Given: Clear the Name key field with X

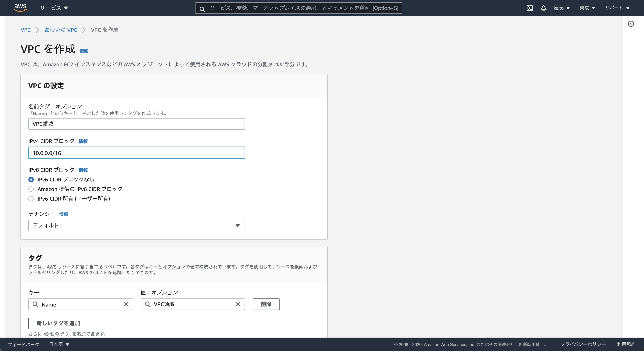Looking at the screenshot, I should [x=126, y=304].
